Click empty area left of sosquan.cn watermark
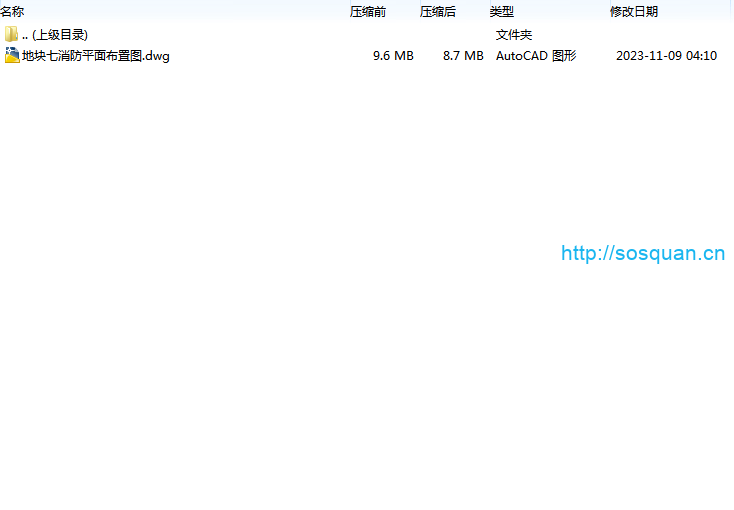734x510 pixels. 400,253
